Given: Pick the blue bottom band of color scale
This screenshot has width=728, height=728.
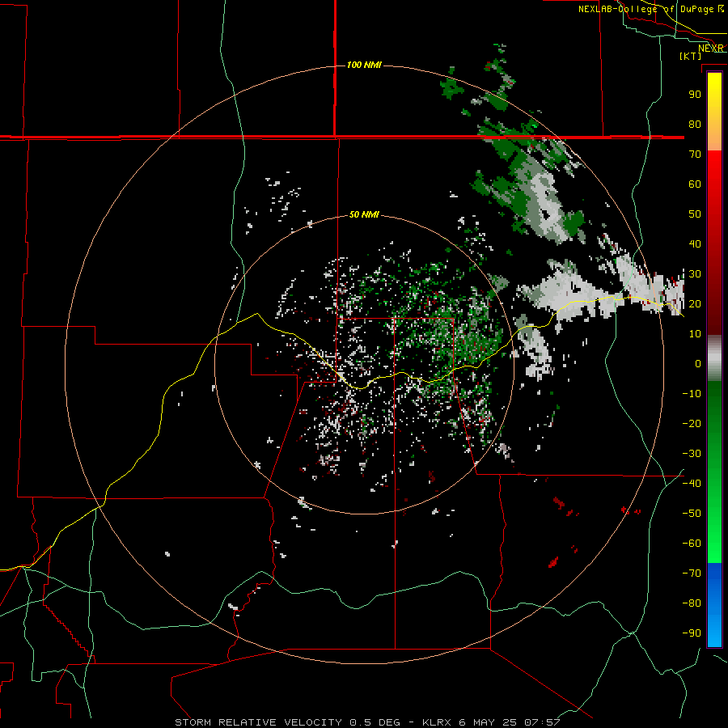Looking at the screenshot, I should pos(714,604).
